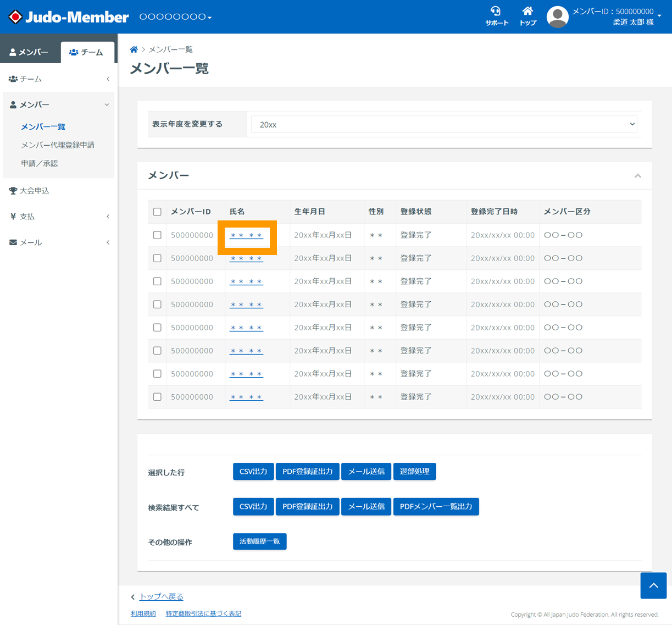Image resolution: width=672 pixels, height=625 pixels.
Task: Click メール送信 for 選択した行
Action: coord(366,472)
